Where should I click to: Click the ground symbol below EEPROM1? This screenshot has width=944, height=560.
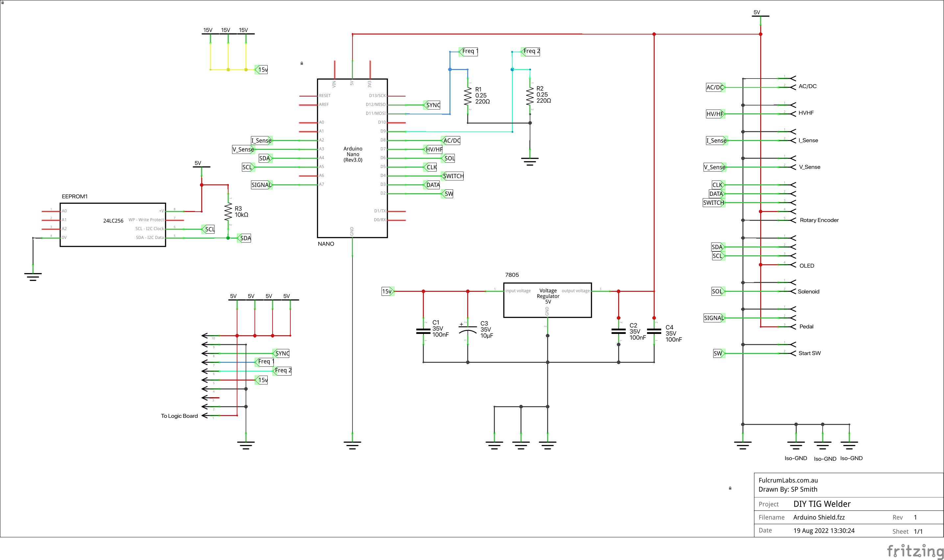tap(33, 277)
